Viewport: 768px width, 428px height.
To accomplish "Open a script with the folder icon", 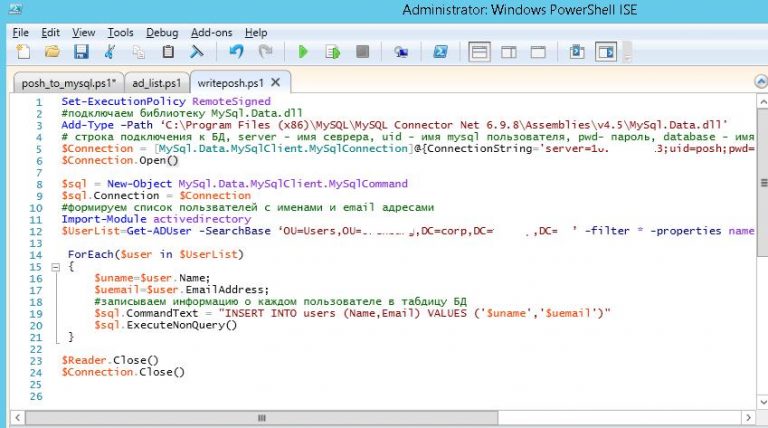I will click(x=52, y=52).
